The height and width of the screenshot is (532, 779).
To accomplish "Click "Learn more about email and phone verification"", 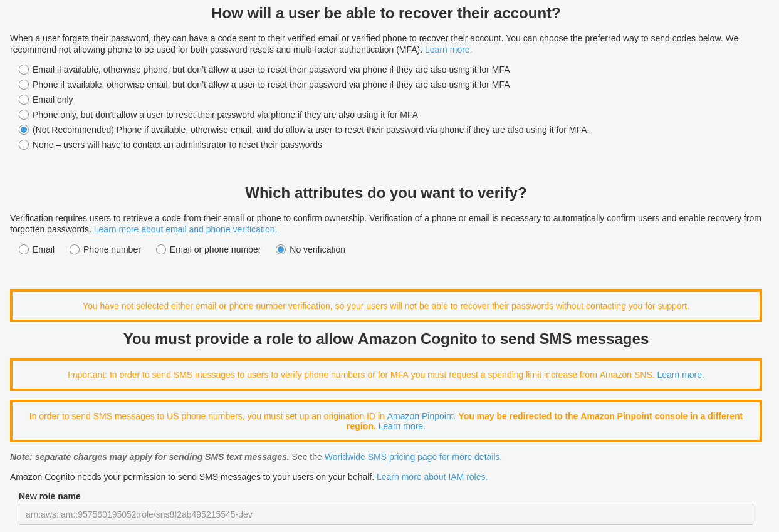I will pyautogui.click(x=185, y=229).
